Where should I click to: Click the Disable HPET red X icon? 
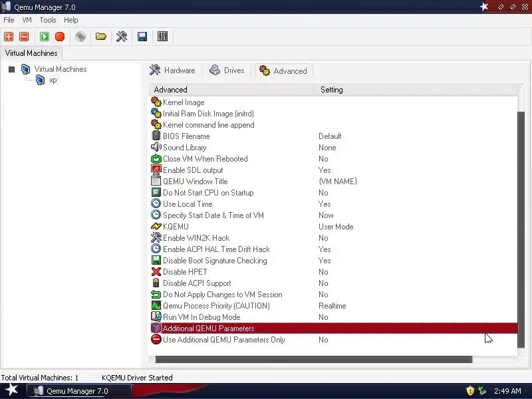click(156, 271)
